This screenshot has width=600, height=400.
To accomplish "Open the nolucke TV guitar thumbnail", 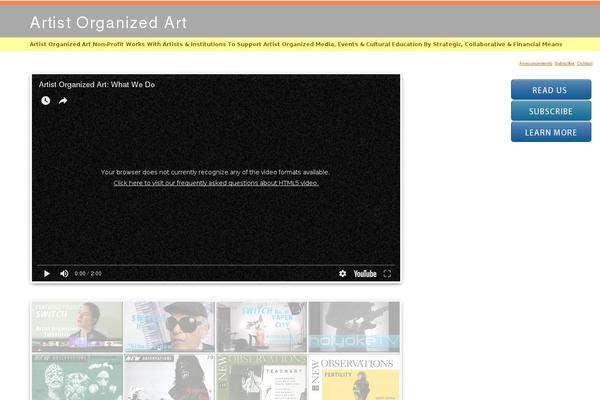I will pos(354,327).
